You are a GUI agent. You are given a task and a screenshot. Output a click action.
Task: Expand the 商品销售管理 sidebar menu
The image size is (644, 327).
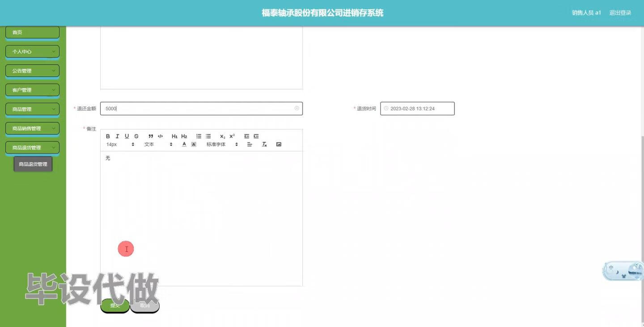coord(32,128)
